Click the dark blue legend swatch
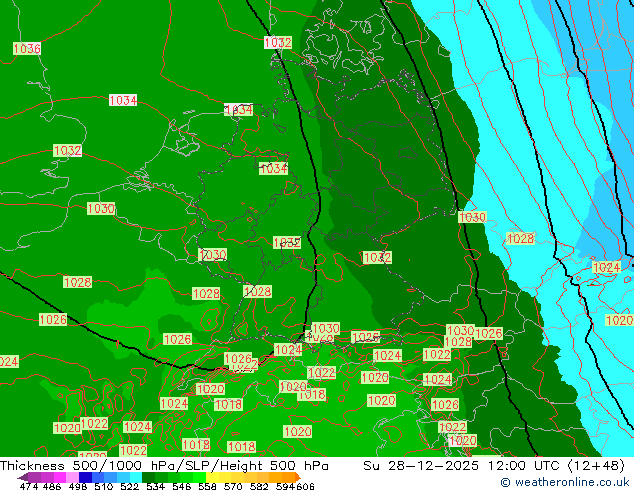The width and height of the screenshot is (634, 490). coord(85,477)
